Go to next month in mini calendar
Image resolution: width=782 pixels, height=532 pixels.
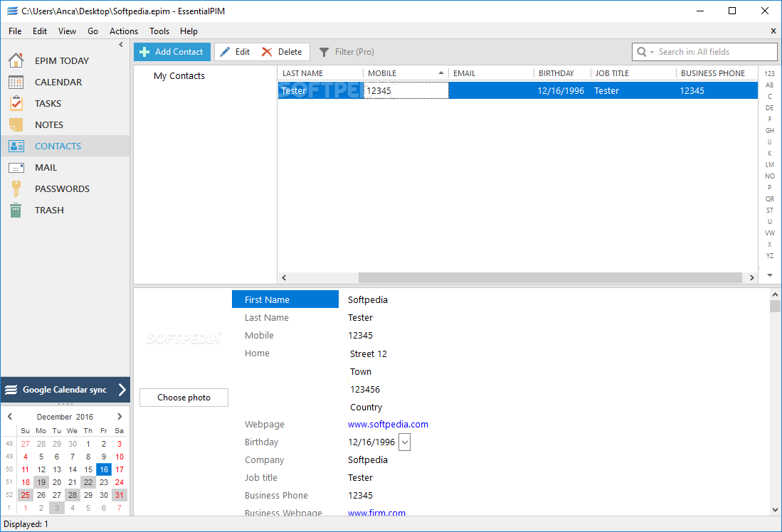tap(120, 416)
